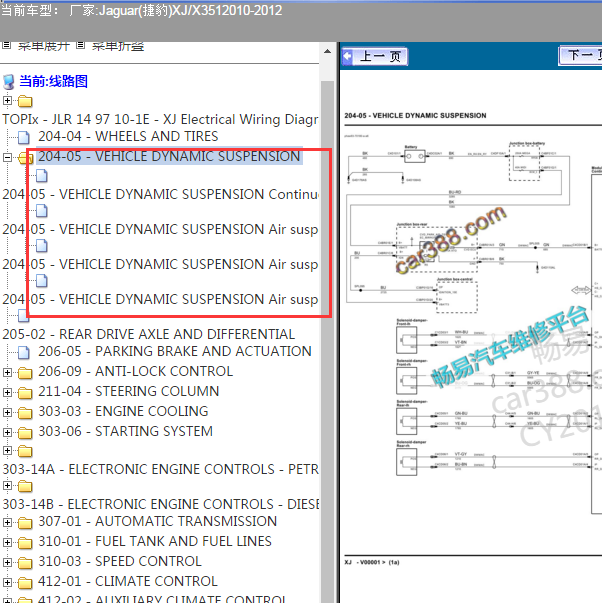Image resolution: width=602 pixels, height=603 pixels.
Task: Click the folder icon for 307-01 AUTOMATIC TRANSMISSION
Action: [25, 522]
